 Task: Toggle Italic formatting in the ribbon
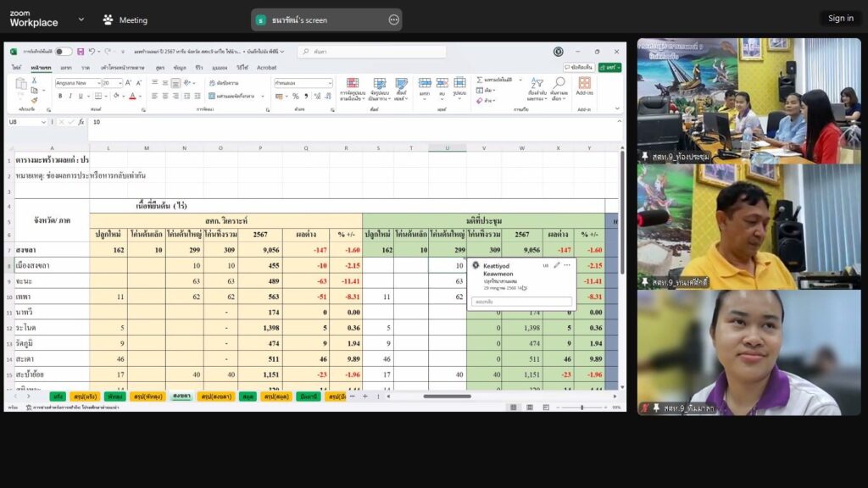70,96
